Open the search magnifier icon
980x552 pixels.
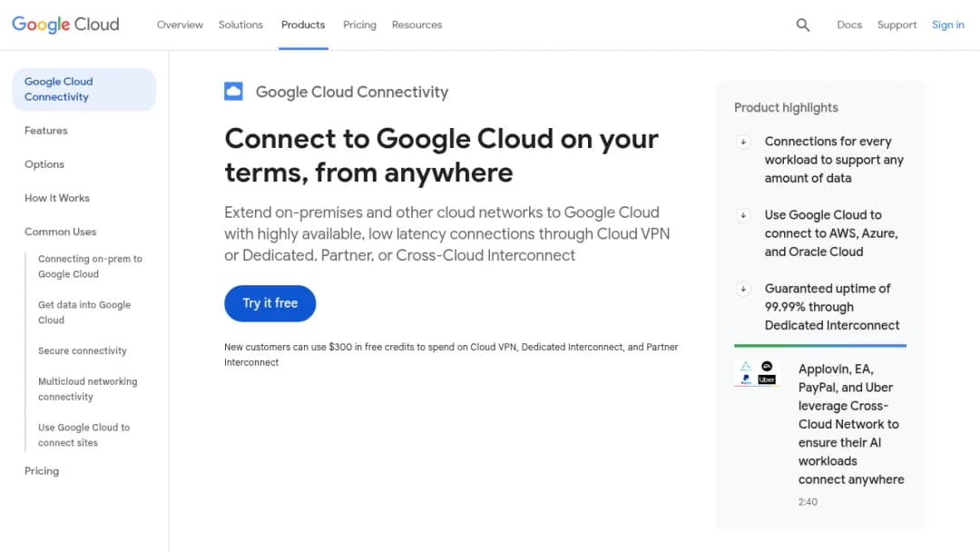coord(802,25)
